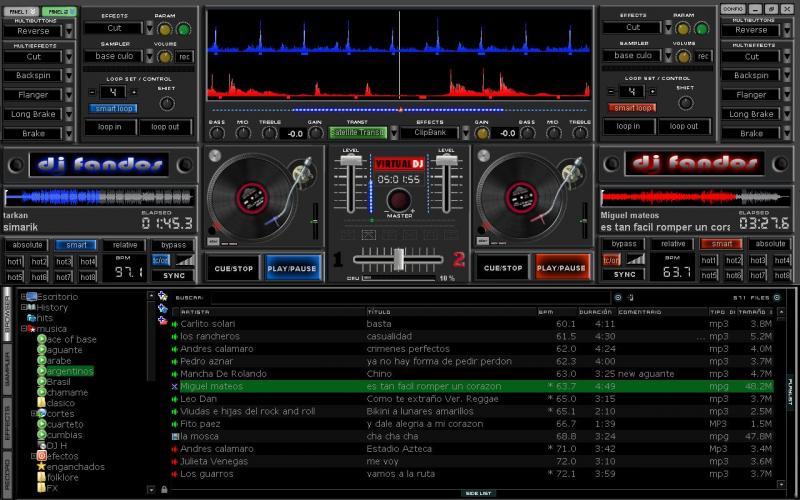Click deck 1 level fader
Viewport: 800px width, 500px height.
tap(350, 161)
